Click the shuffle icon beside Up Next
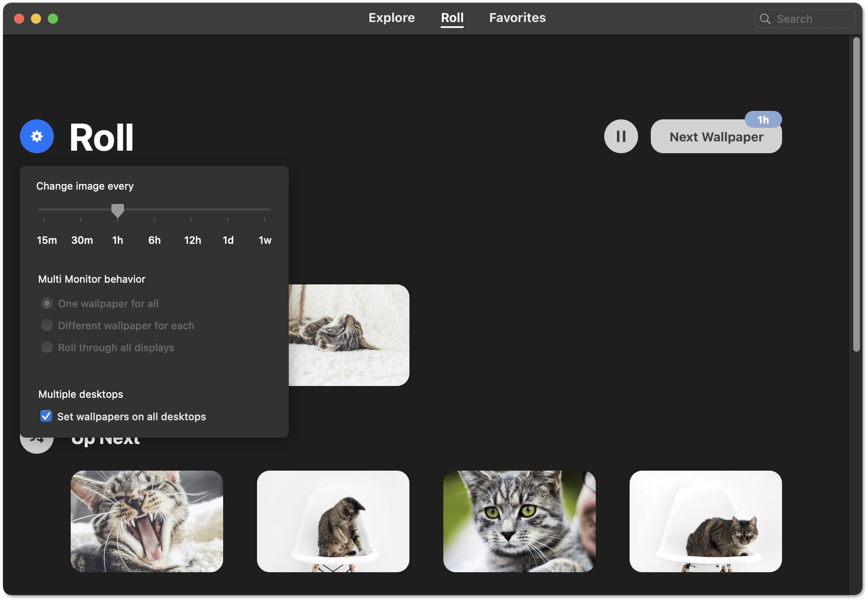Screen dimensions: 868x601 point(37,445)
